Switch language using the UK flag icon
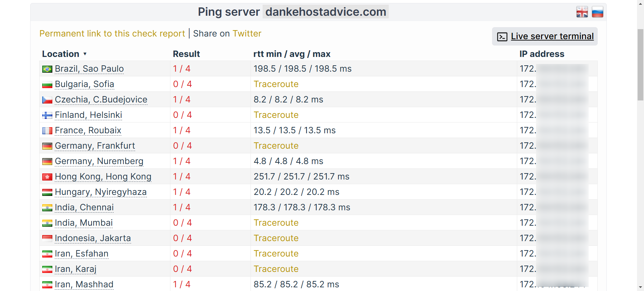644x291 pixels. 582,12
